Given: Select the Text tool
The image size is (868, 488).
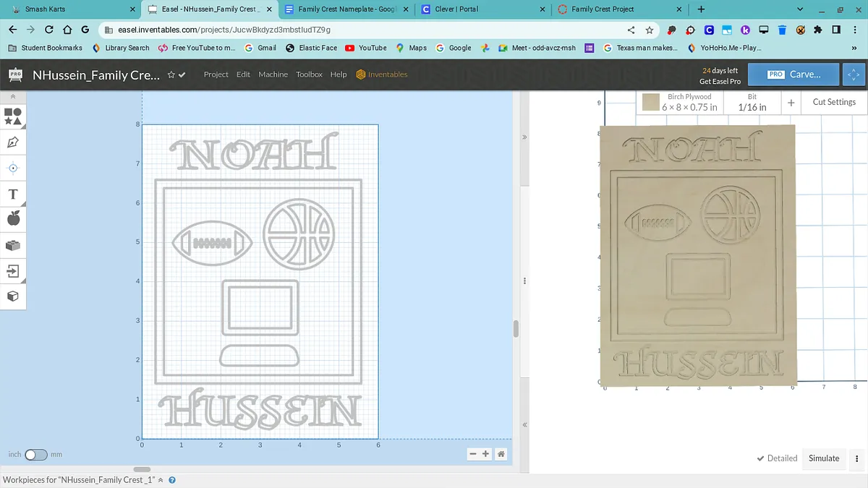Looking at the screenshot, I should (x=13, y=194).
